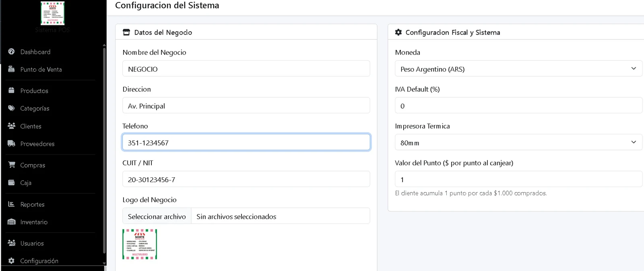Click the Configuración gear icon in sidebar
The height and width of the screenshot is (271, 644).
(x=11, y=261)
